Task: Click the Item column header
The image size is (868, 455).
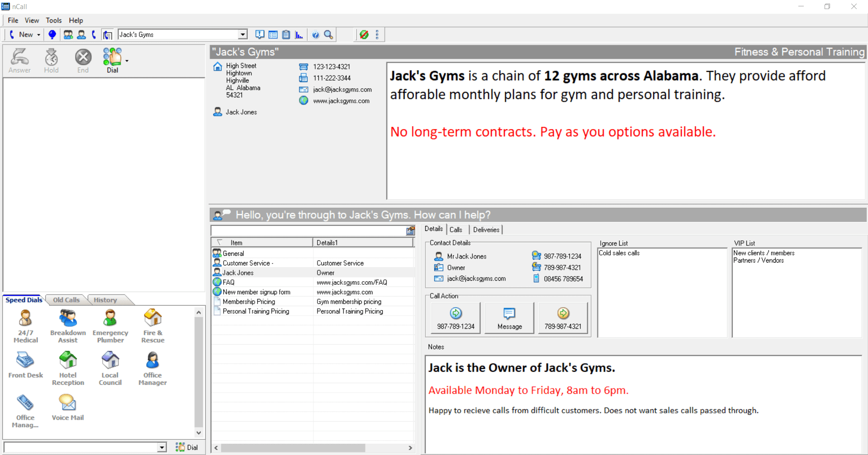Action: coord(262,243)
